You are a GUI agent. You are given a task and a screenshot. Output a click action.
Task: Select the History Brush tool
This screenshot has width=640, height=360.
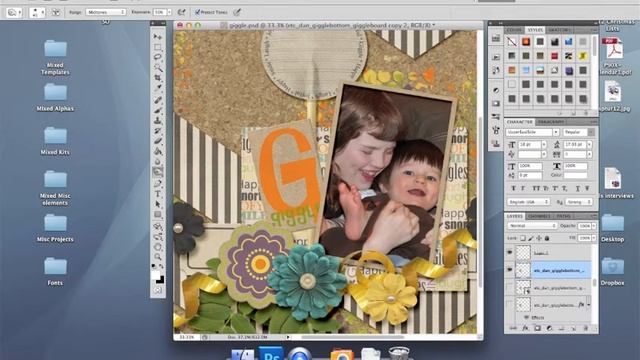click(158, 131)
